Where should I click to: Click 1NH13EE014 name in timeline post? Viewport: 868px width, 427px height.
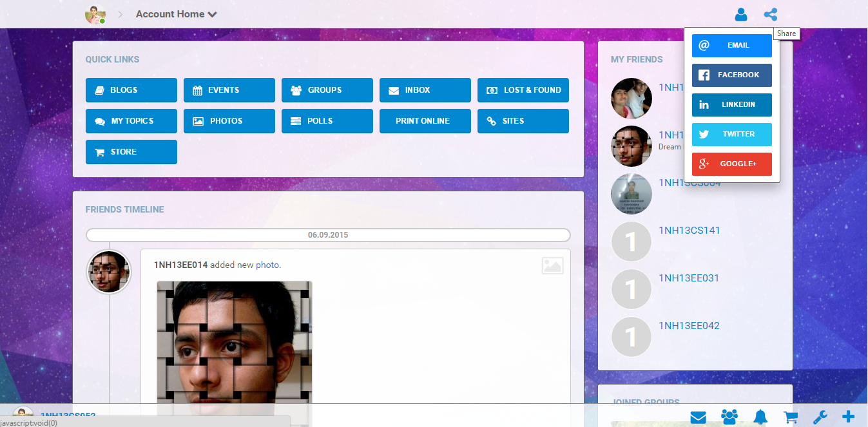point(181,265)
